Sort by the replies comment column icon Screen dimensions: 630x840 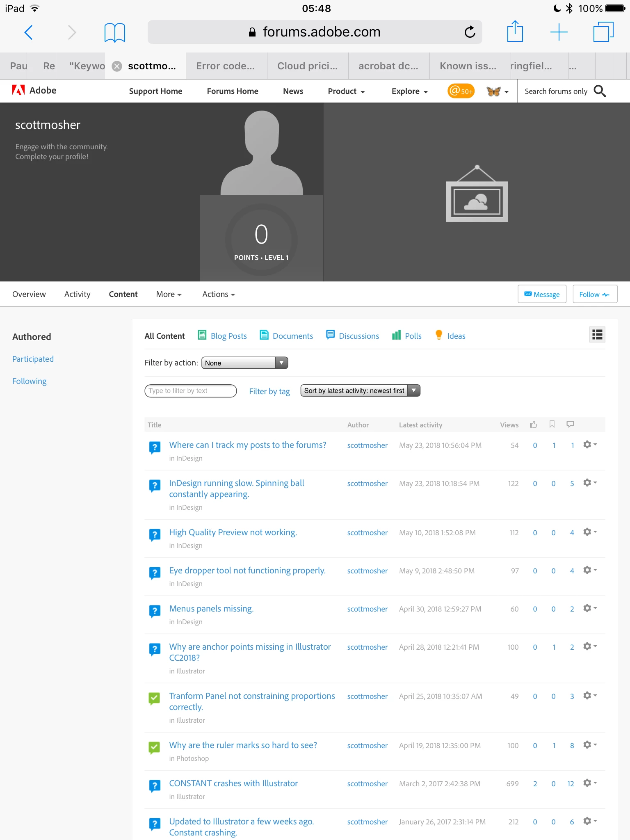pos(570,425)
